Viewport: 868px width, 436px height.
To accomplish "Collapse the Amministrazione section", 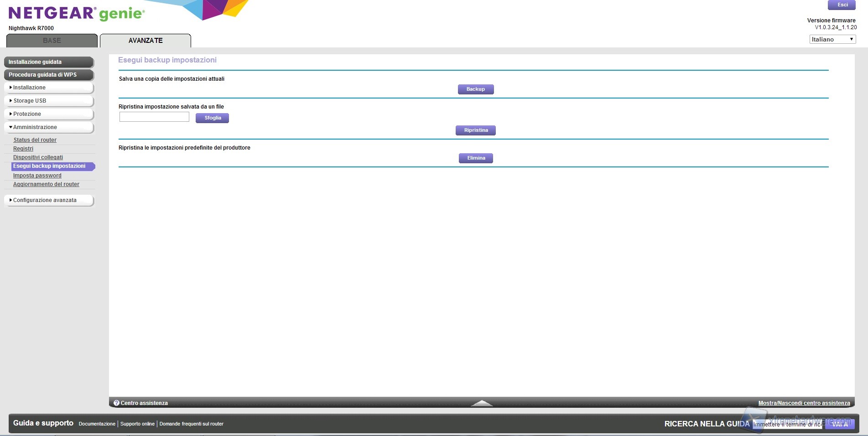I will coord(49,127).
